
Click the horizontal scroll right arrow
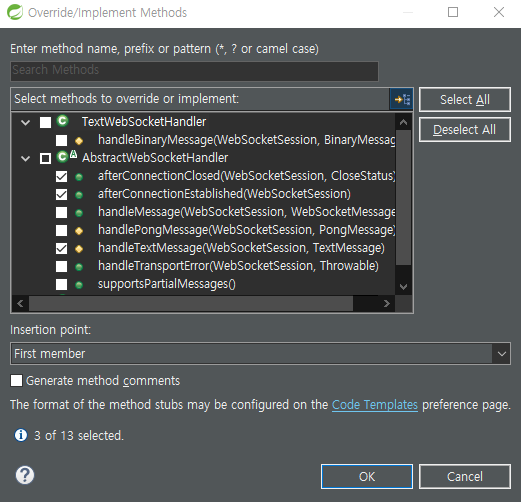click(x=387, y=303)
